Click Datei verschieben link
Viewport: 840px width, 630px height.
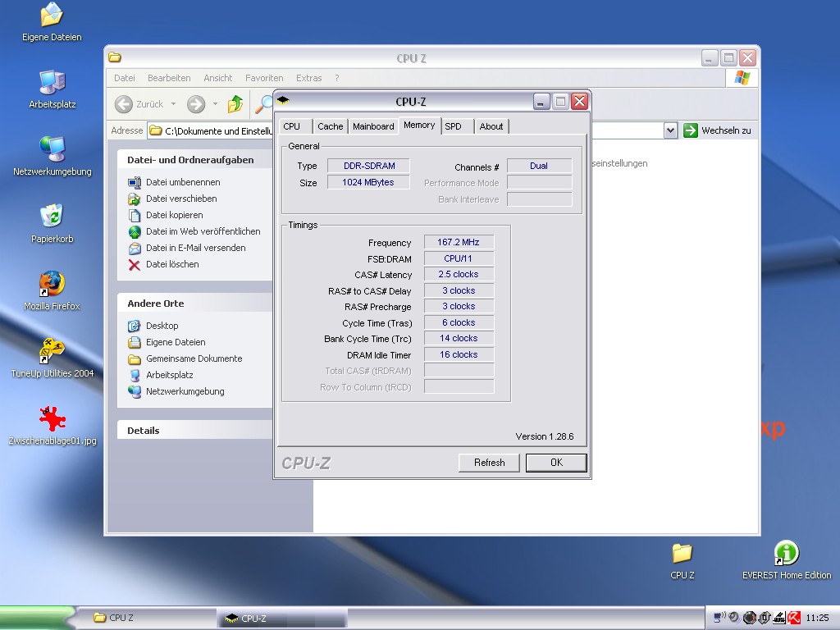[181, 199]
